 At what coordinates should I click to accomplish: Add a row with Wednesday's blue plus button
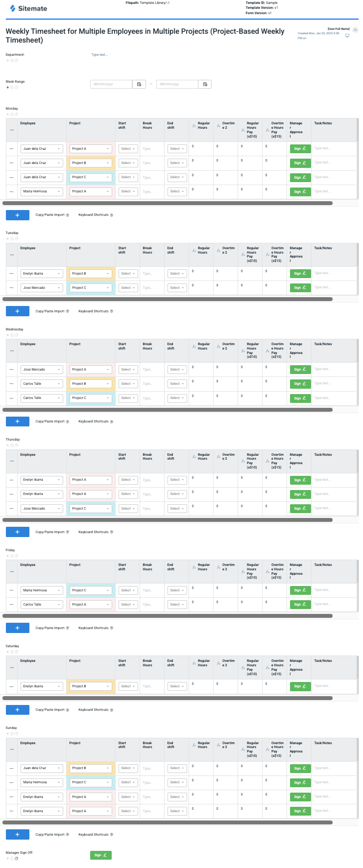(x=18, y=422)
